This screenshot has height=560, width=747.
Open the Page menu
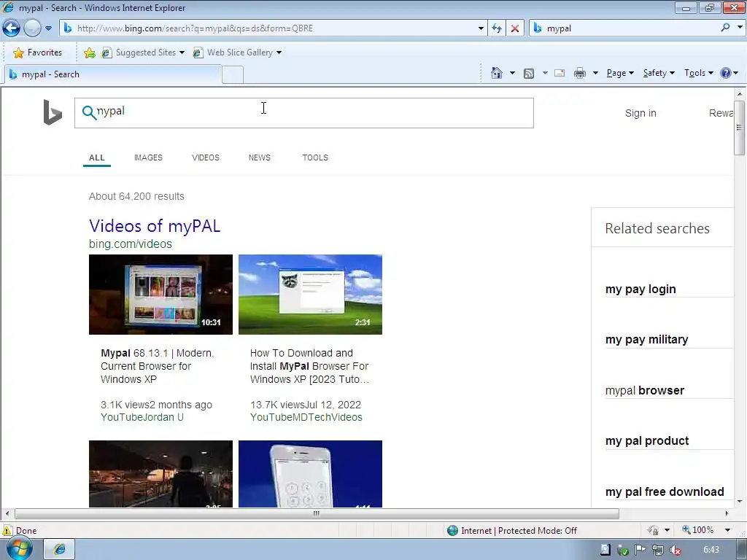pos(620,73)
